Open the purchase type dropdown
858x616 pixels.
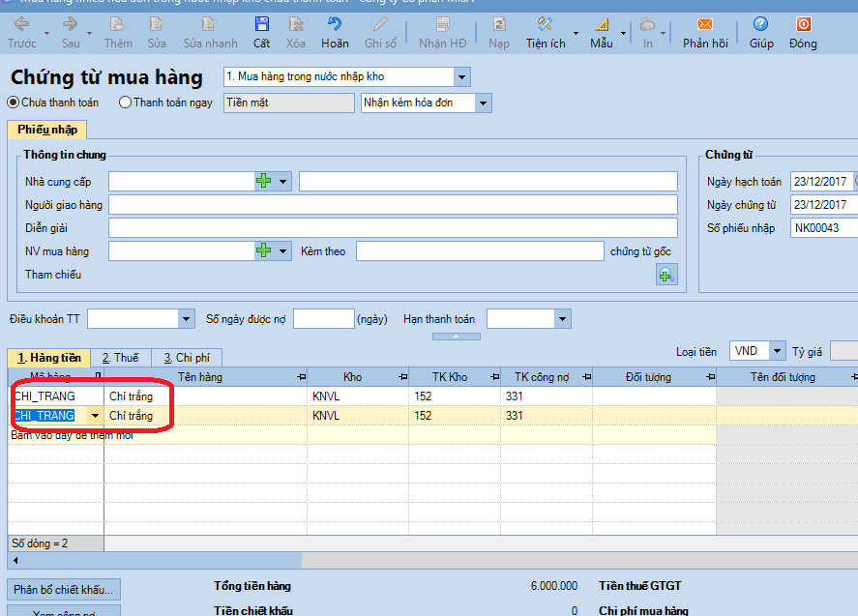pyautogui.click(x=461, y=77)
